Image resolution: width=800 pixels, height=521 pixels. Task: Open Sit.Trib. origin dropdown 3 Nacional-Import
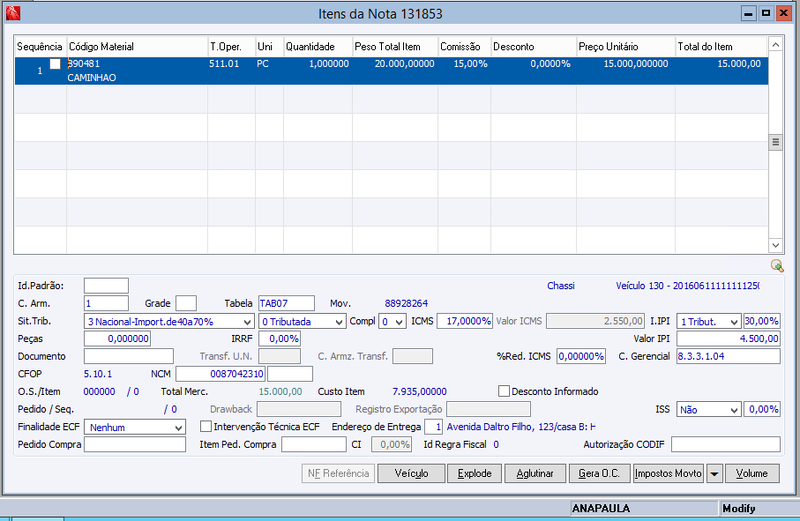click(x=169, y=321)
